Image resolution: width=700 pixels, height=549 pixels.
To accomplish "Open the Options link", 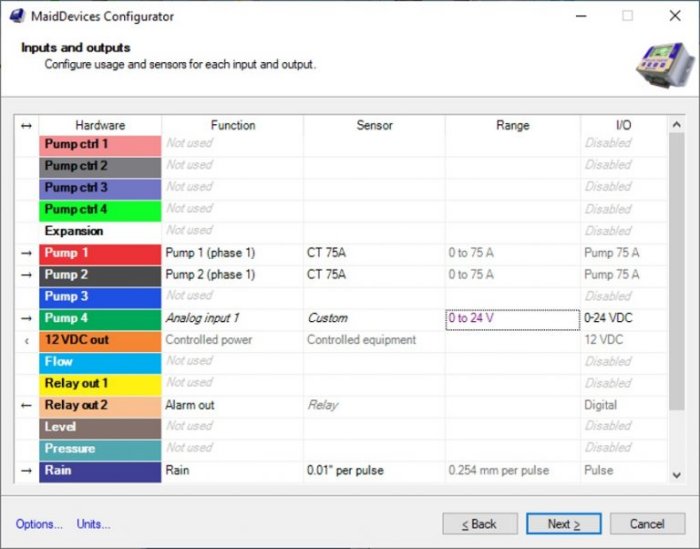I will pos(39,524).
